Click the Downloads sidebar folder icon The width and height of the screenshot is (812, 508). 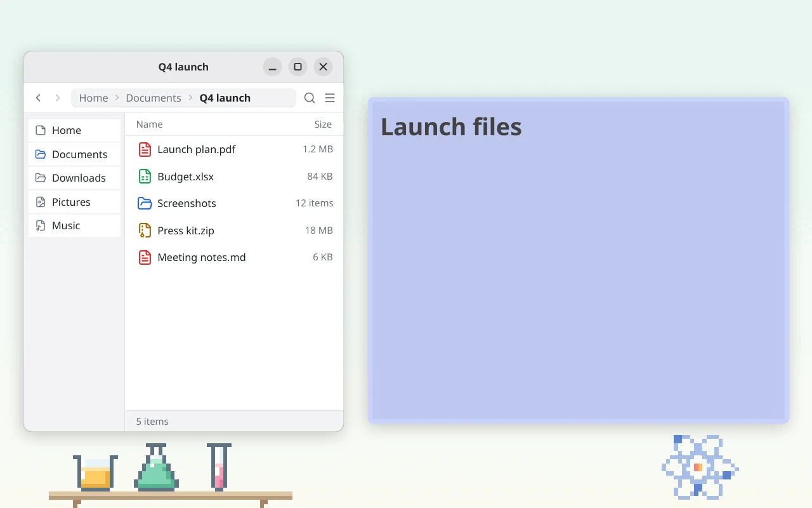coord(41,178)
